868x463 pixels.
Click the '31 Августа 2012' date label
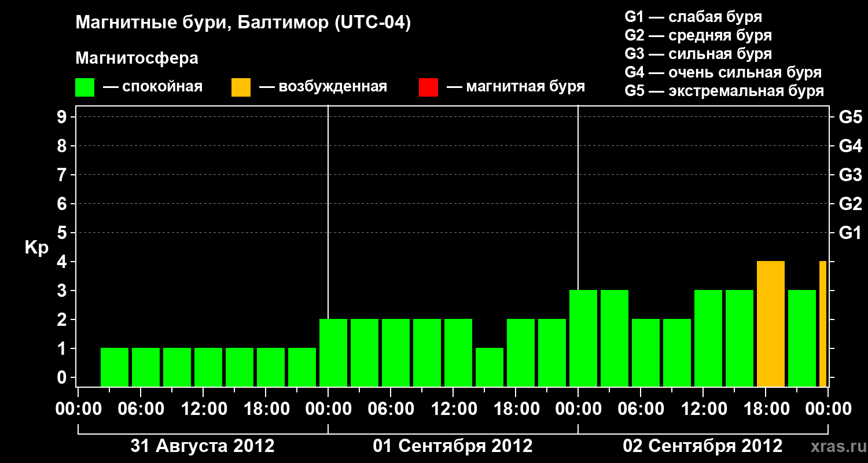[x=203, y=446]
